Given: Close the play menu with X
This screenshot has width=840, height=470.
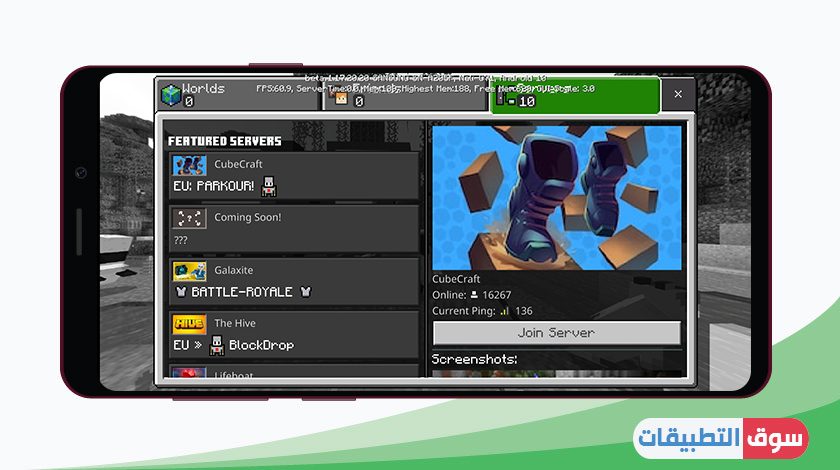Looking at the screenshot, I should [x=678, y=94].
